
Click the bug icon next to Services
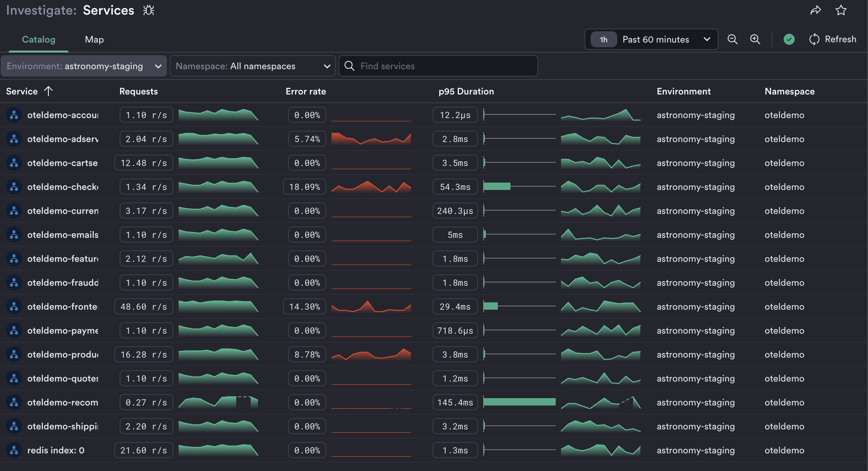pos(149,10)
